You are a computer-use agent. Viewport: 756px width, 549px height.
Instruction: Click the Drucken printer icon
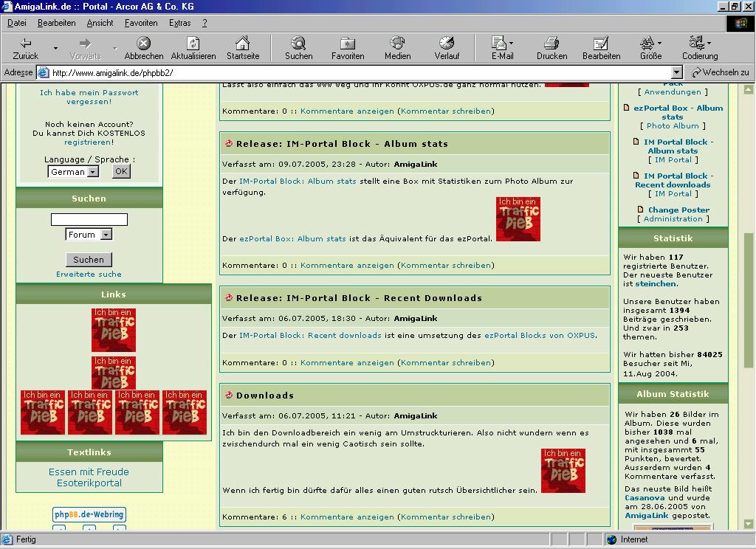[551, 44]
